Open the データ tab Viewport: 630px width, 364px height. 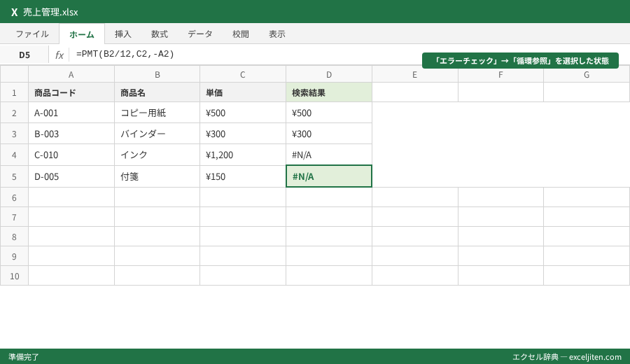pyautogui.click(x=200, y=34)
